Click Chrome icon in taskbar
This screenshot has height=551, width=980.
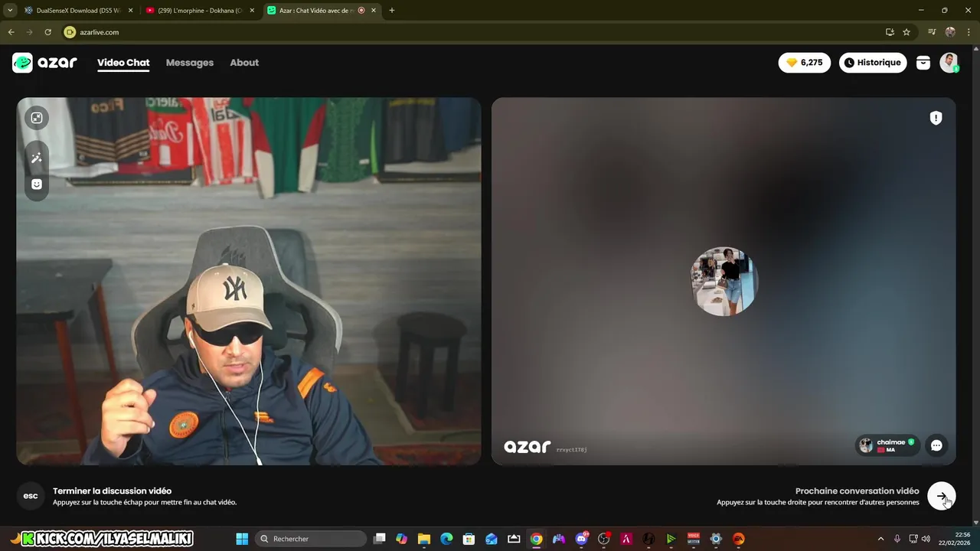537,539
